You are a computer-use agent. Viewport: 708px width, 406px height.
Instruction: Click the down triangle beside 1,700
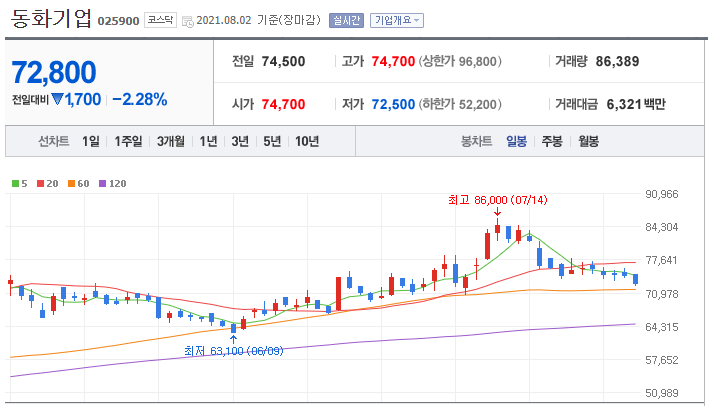pos(57,99)
